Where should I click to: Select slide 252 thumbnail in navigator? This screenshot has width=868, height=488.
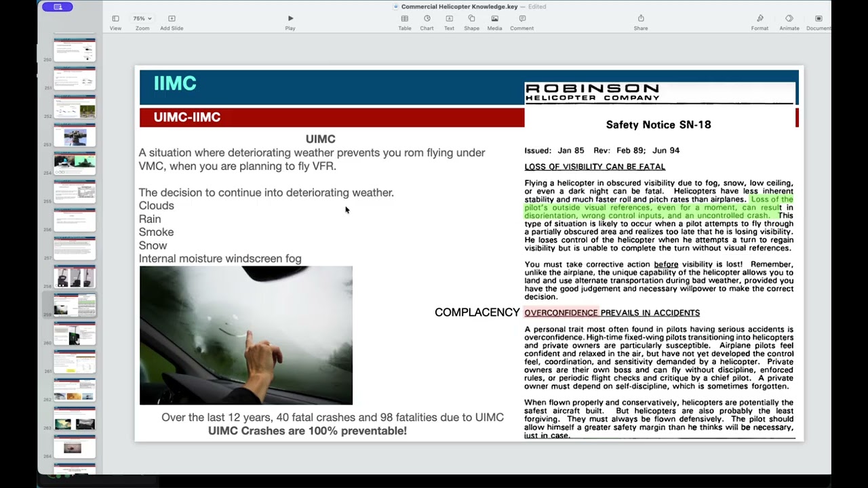[x=75, y=107]
